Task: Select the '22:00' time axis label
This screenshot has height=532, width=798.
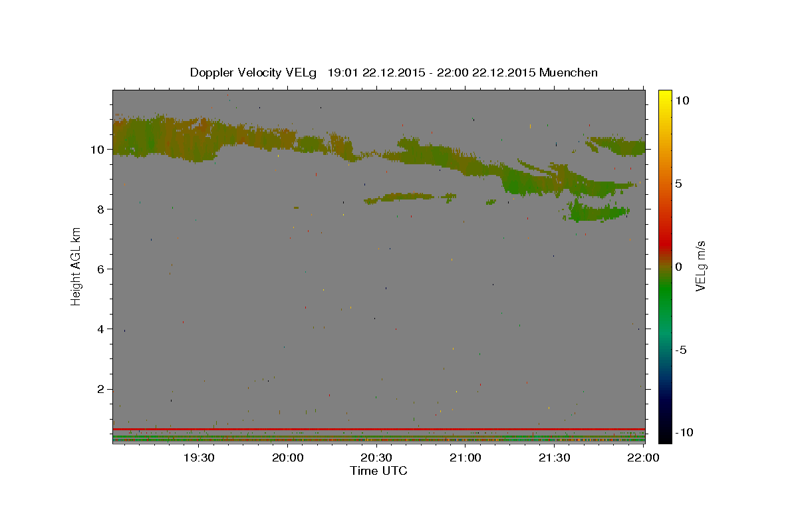Action: tap(643, 458)
